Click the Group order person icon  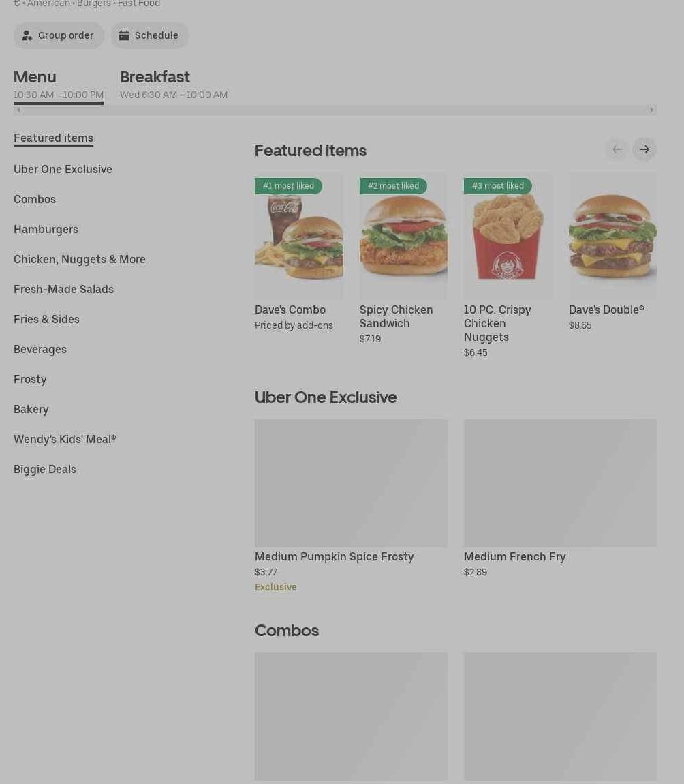click(27, 35)
